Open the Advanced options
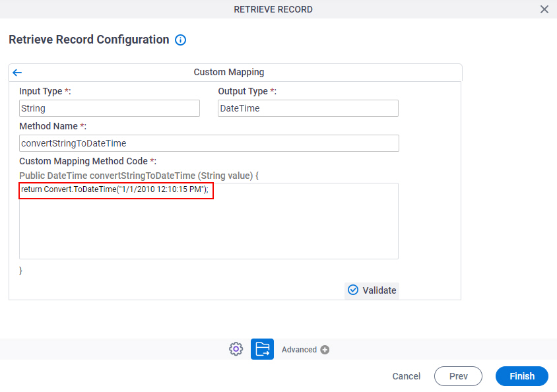The image size is (557, 392). 299,350
